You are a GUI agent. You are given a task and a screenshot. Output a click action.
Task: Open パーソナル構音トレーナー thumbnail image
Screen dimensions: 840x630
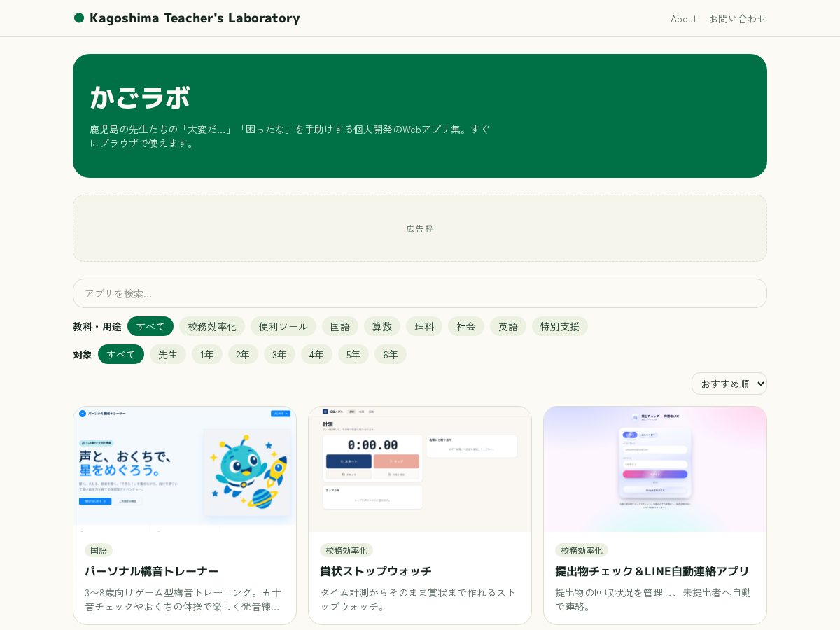point(185,469)
